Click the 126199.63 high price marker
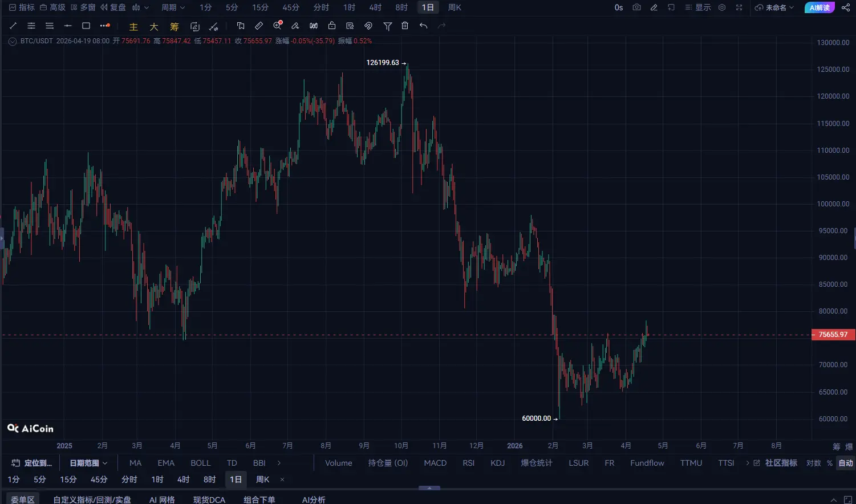The height and width of the screenshot is (504, 856). (386, 63)
